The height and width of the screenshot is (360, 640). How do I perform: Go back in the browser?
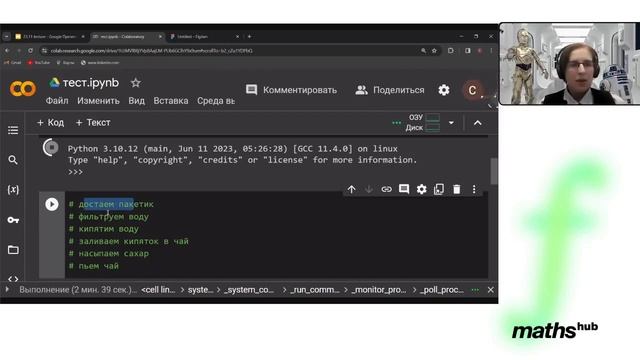[x=7, y=51]
